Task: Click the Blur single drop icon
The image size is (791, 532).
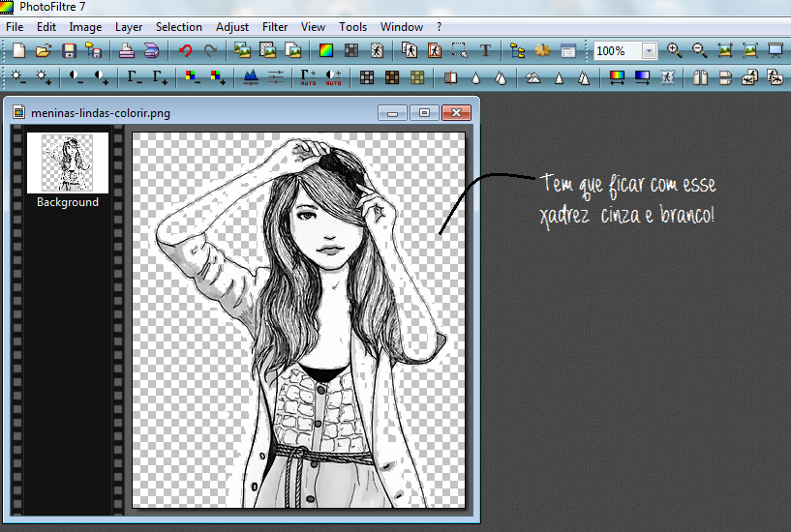Action: pyautogui.click(x=475, y=77)
